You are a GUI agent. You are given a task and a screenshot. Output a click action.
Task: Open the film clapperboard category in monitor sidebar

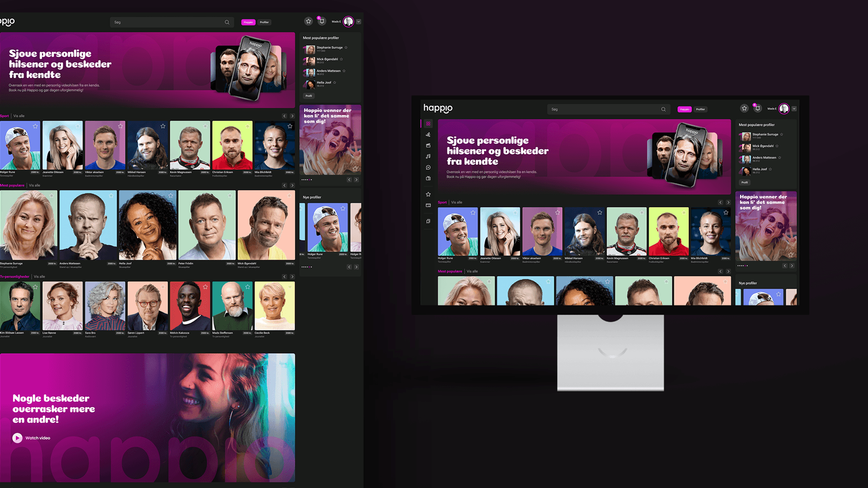(428, 145)
